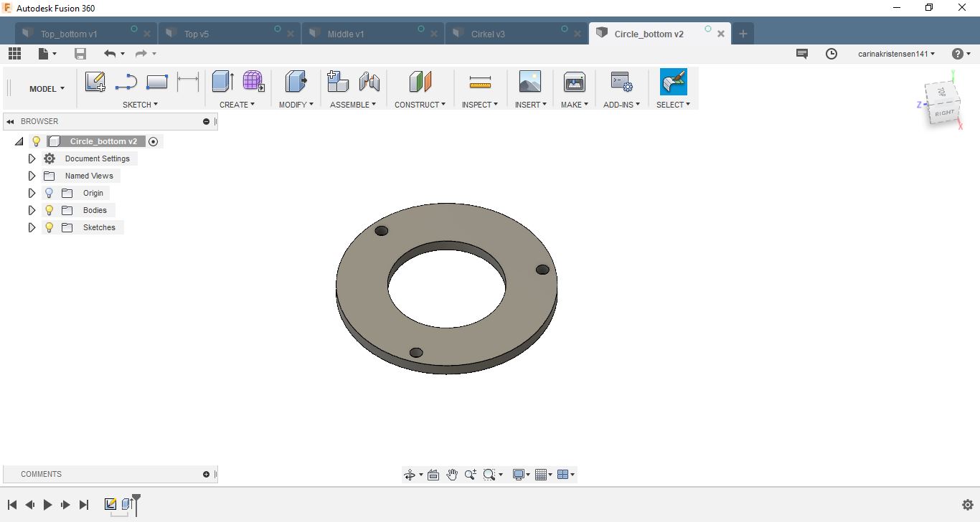Activate the Circle_bottom v2 component radio button

click(153, 141)
